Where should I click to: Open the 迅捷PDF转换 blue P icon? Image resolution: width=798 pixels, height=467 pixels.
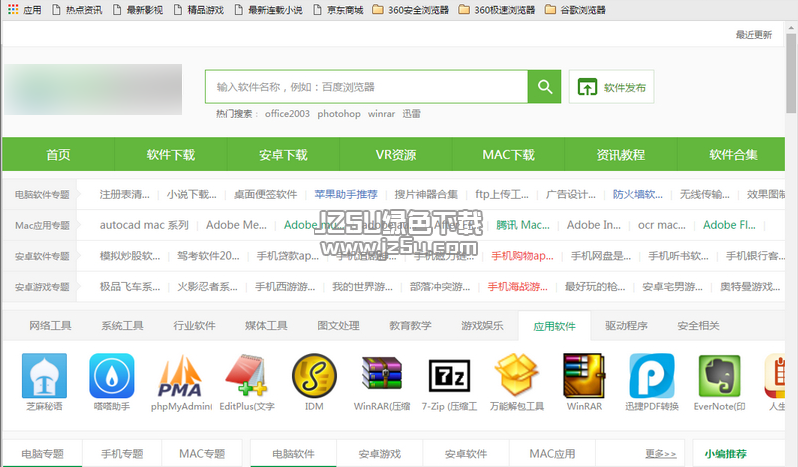click(x=652, y=376)
